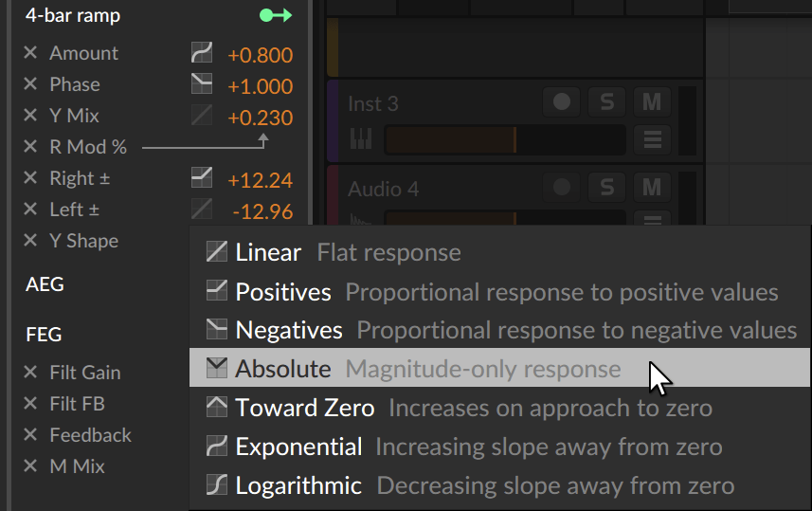Remove the Feedback modulation with its X
The height and width of the screenshot is (511, 812).
point(30,435)
